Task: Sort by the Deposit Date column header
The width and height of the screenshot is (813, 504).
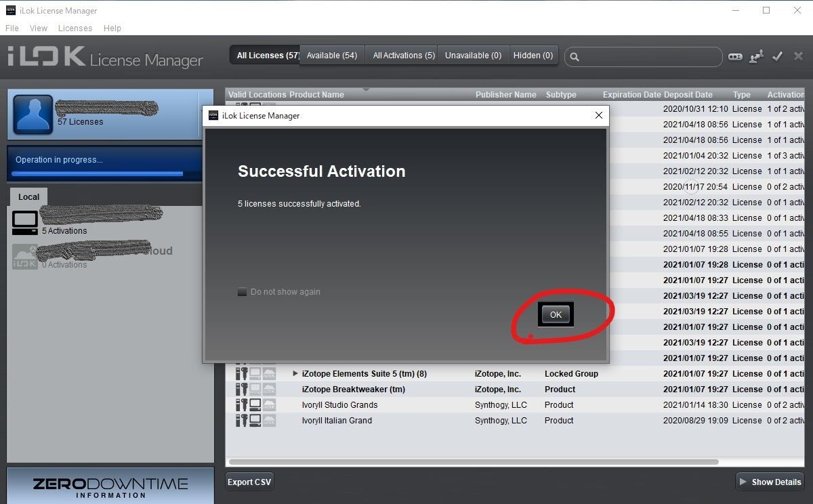Action: 688,95
